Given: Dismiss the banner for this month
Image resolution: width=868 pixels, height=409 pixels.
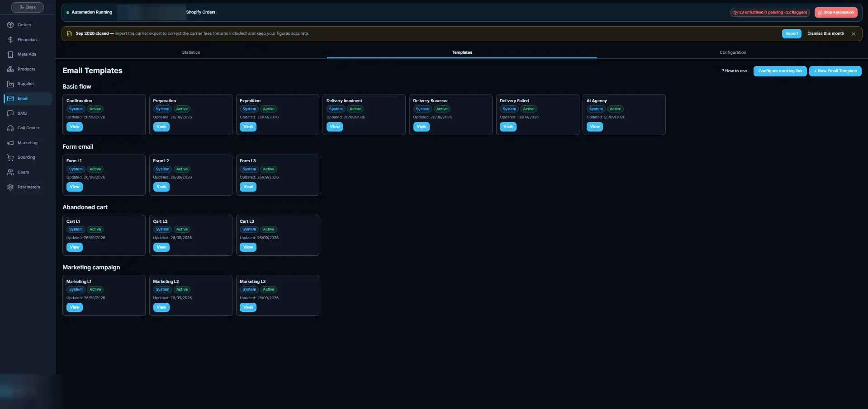Looking at the screenshot, I should (x=825, y=33).
